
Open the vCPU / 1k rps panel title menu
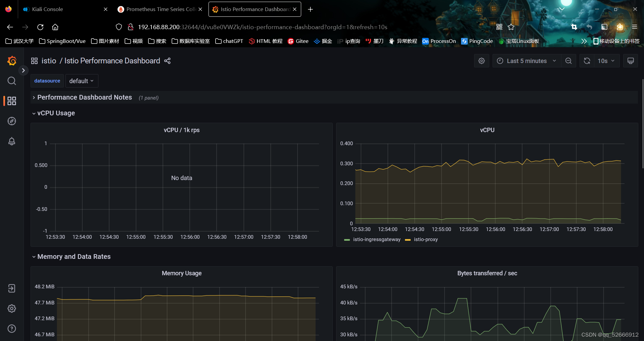pos(182,130)
